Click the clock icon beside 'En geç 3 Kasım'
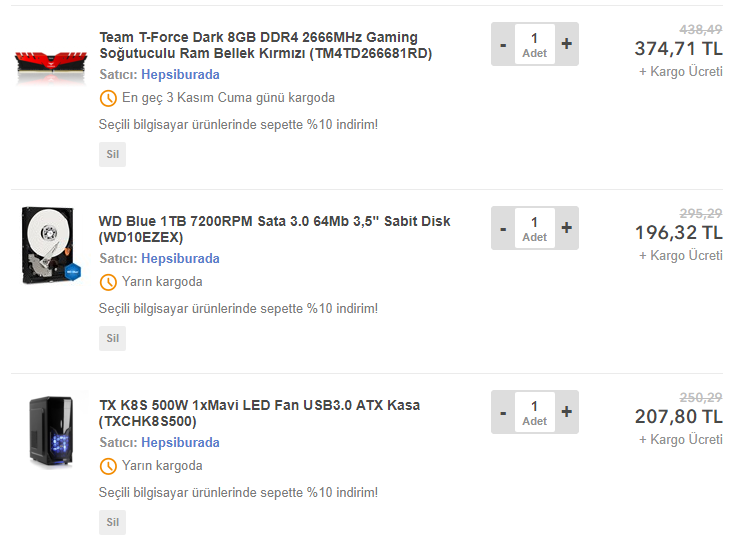Viewport: 734px width, 535px height. [x=108, y=98]
